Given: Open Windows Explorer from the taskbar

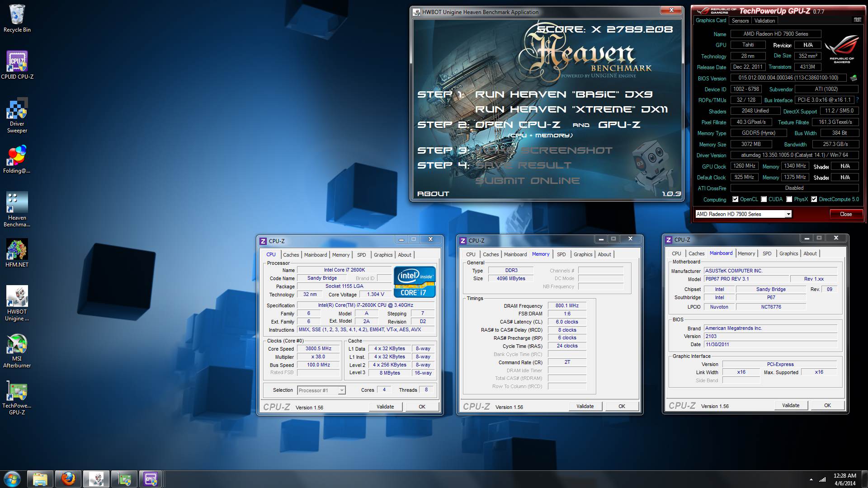Looking at the screenshot, I should (40, 479).
